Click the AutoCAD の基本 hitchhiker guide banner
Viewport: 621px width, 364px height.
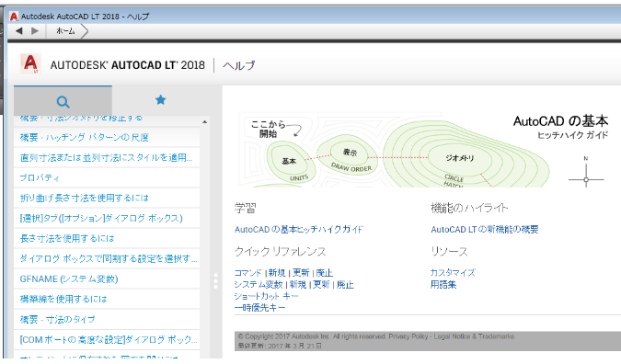click(423, 150)
